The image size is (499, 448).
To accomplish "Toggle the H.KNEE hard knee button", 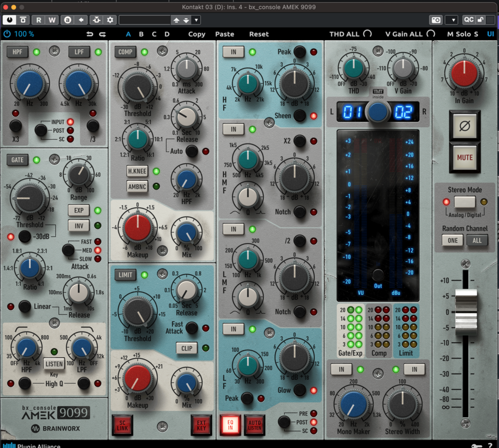I will (137, 171).
